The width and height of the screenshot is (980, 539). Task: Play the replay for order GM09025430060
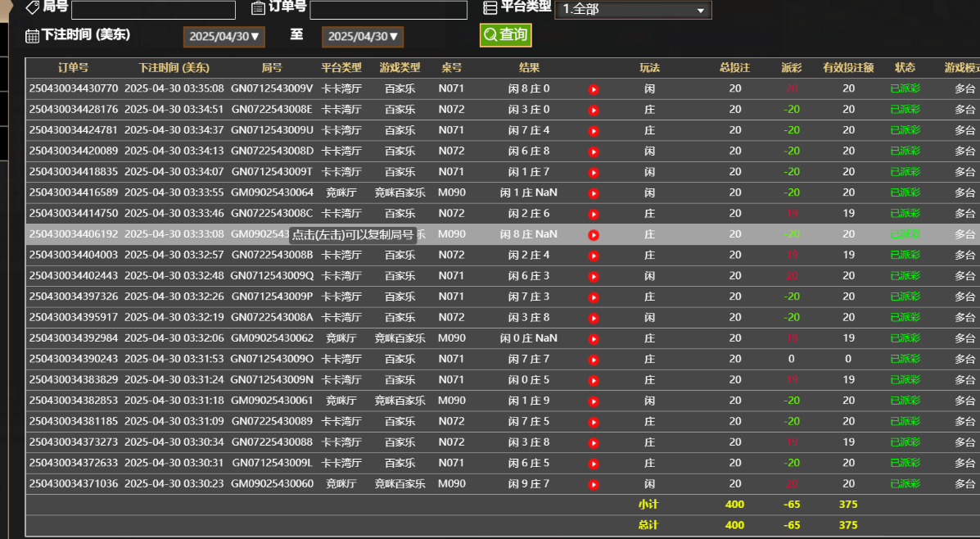[595, 483]
